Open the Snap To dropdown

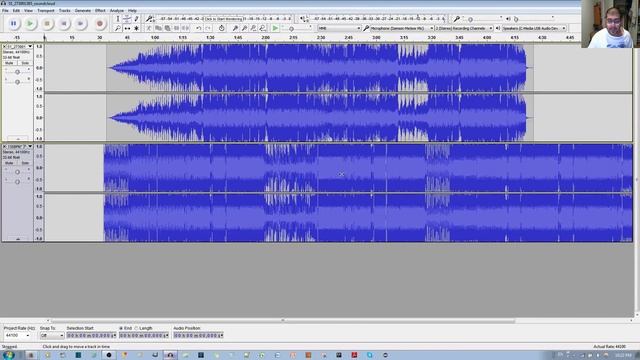coord(52,336)
